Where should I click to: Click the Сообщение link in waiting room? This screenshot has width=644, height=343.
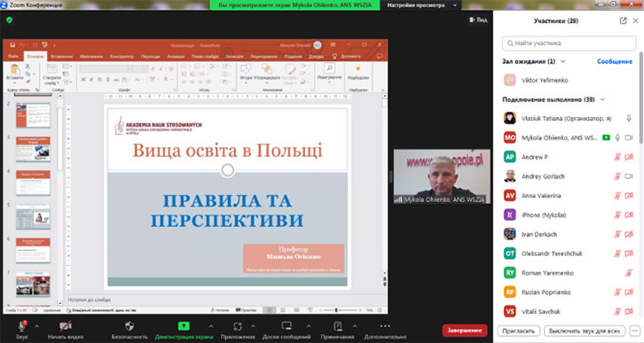615,61
